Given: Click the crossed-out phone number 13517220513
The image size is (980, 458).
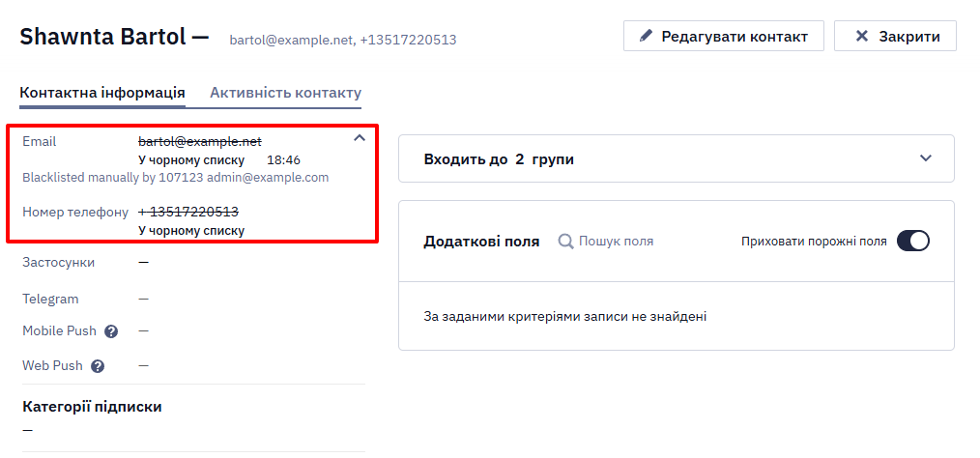Looking at the screenshot, I should (188, 213).
